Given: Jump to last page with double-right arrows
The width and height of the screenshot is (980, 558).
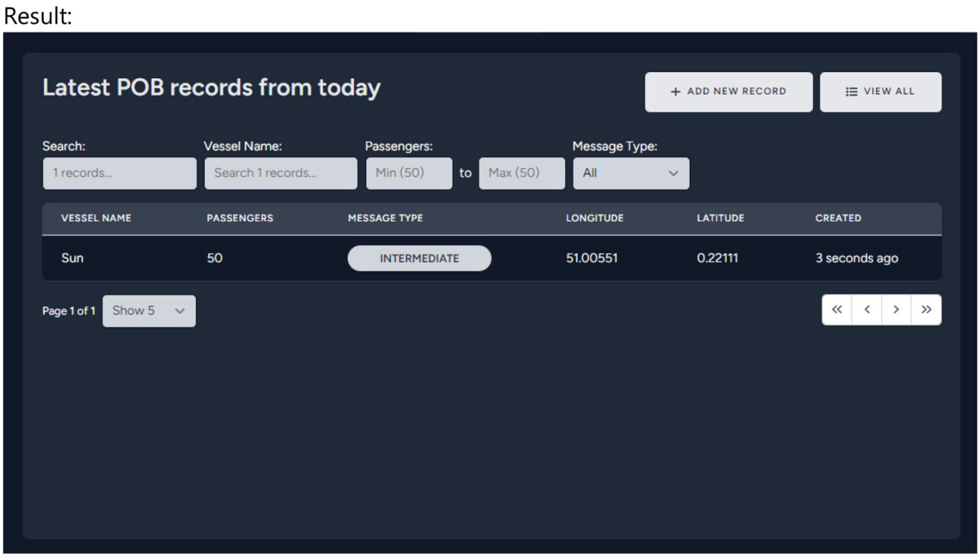Looking at the screenshot, I should point(926,309).
